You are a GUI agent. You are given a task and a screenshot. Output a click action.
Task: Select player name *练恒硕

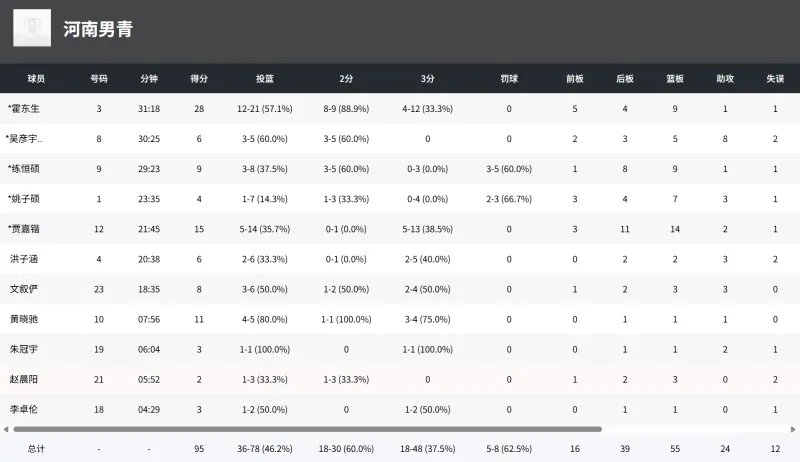point(23,169)
